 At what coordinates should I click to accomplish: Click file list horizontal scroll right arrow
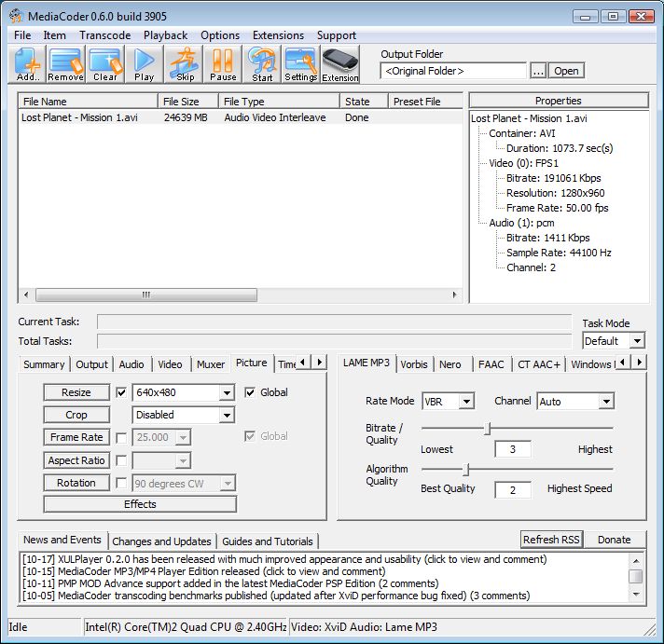(455, 295)
